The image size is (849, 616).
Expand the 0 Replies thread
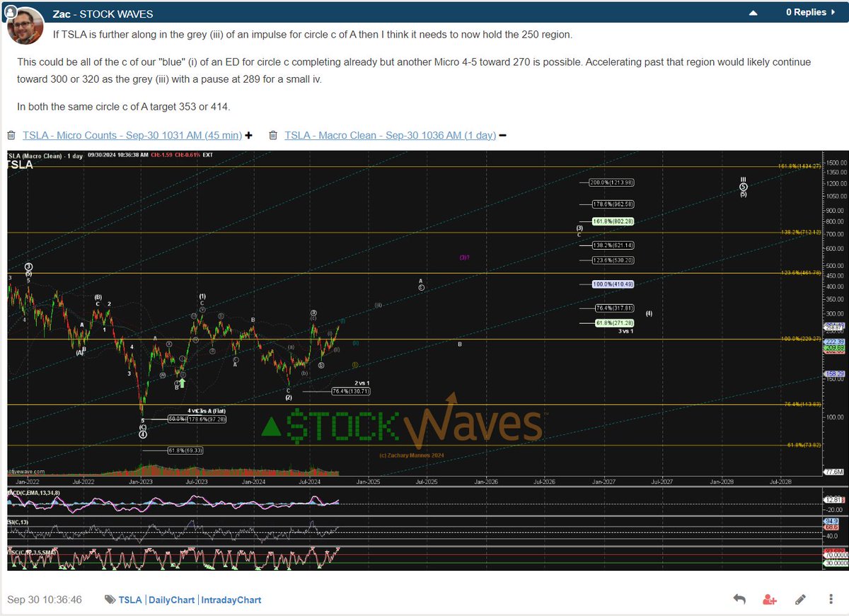pyautogui.click(x=806, y=11)
